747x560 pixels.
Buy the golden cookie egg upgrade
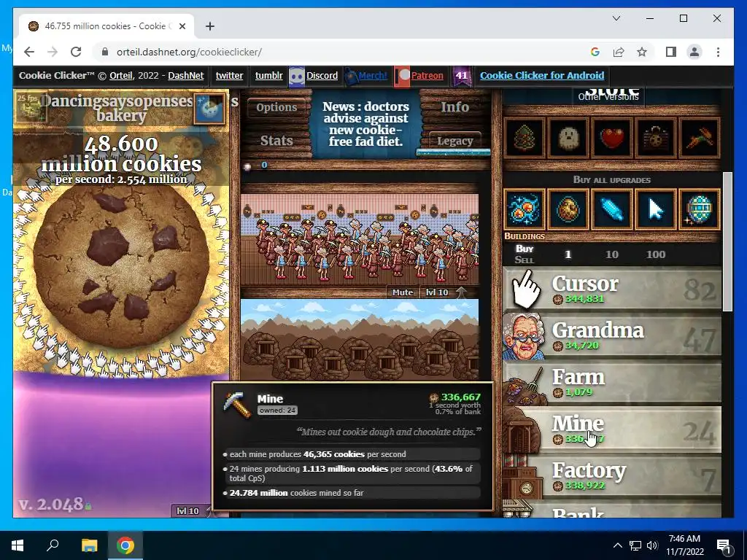pyautogui.click(x=568, y=209)
